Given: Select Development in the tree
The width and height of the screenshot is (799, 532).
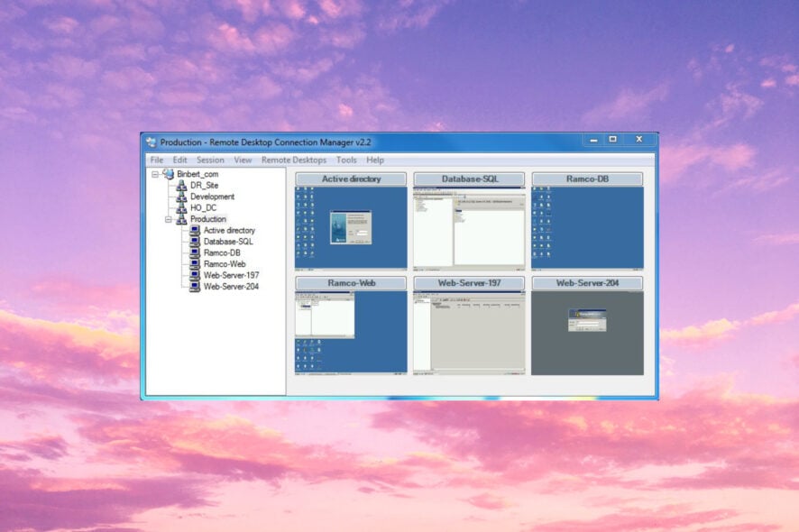Looking at the screenshot, I should tap(213, 197).
